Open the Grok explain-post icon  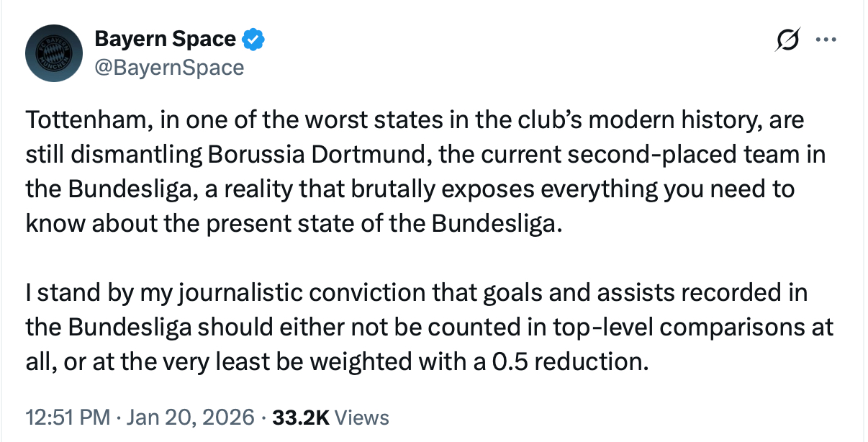[787, 41]
